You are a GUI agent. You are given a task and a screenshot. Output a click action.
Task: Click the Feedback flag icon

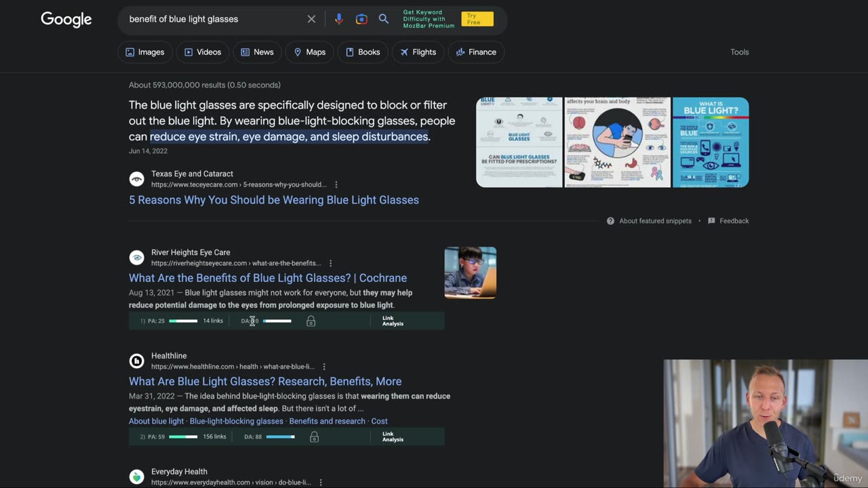(x=711, y=221)
